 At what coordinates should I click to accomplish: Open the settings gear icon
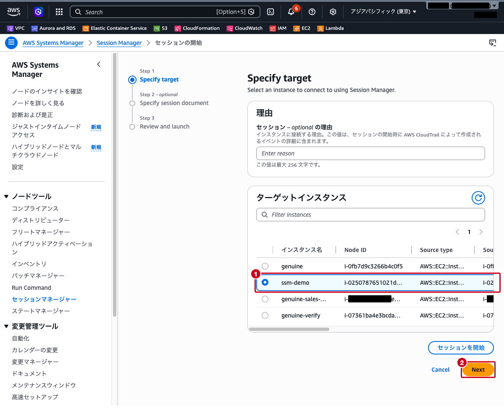coord(333,12)
